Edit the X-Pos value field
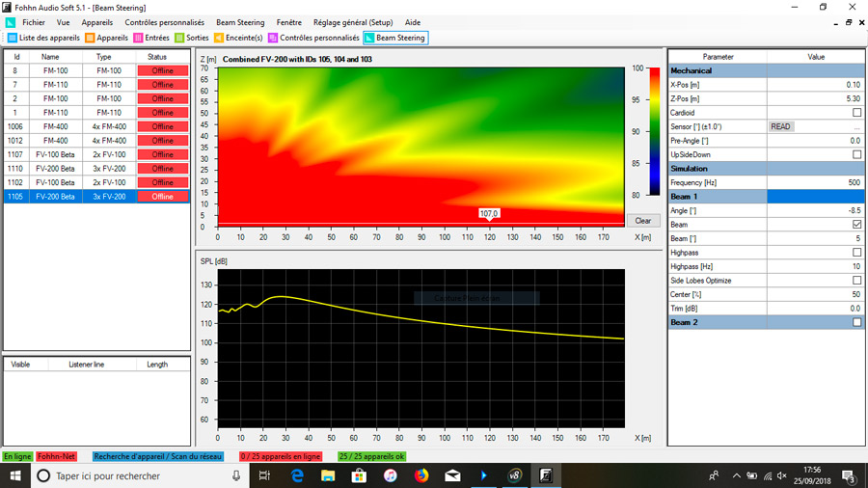868x488 pixels. 815,85
